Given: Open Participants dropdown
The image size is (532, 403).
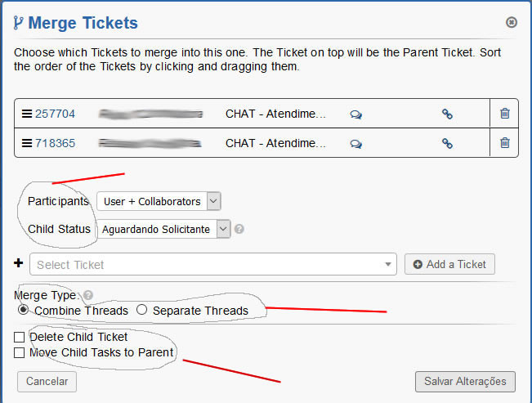Looking at the screenshot, I should tap(159, 201).
